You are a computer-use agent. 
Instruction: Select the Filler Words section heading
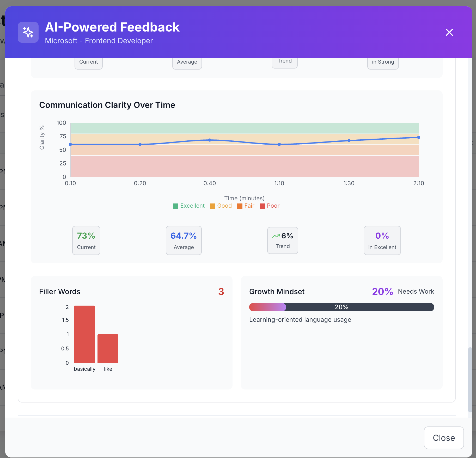click(x=60, y=292)
